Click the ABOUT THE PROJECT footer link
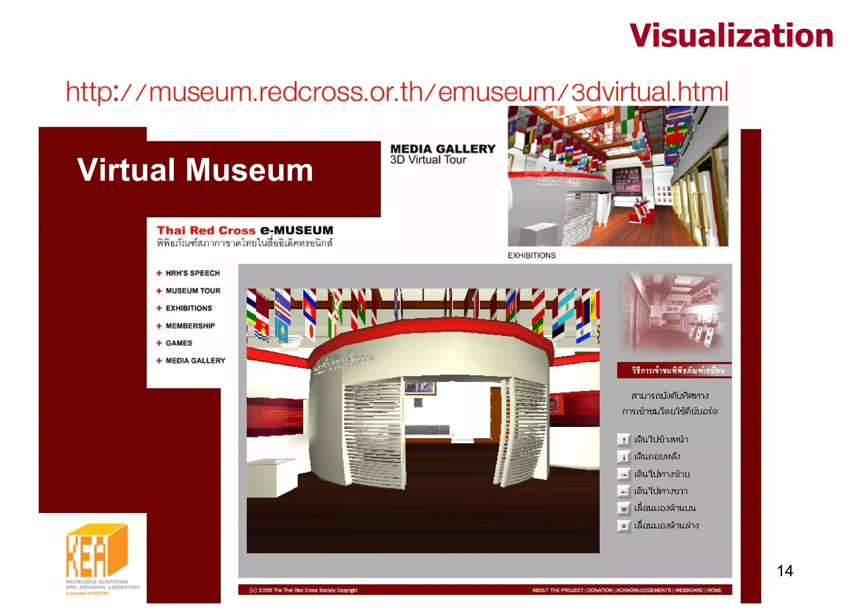 (x=558, y=590)
